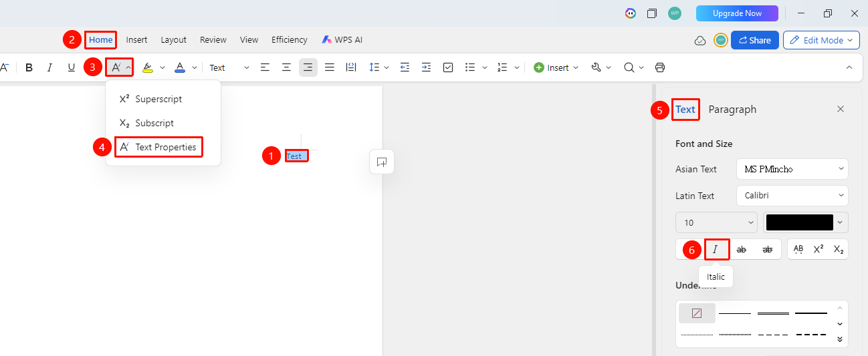The height and width of the screenshot is (356, 868).
Task: Click the colorful AI assistant icon in title bar
Action: (x=631, y=13)
